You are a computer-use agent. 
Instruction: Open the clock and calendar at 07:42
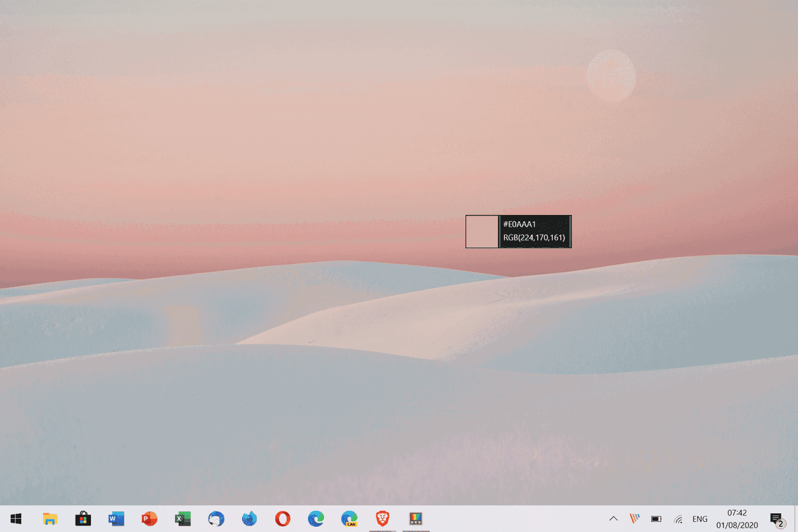737,519
